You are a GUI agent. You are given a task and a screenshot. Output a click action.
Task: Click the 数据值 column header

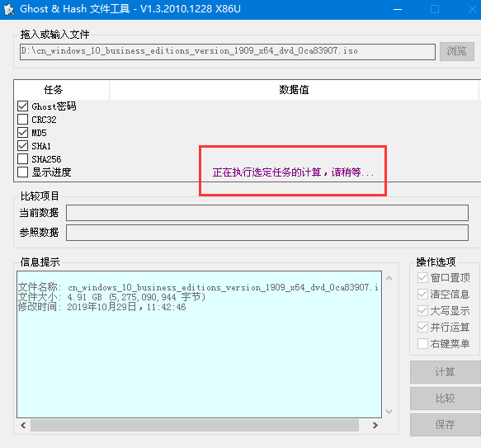pos(294,90)
